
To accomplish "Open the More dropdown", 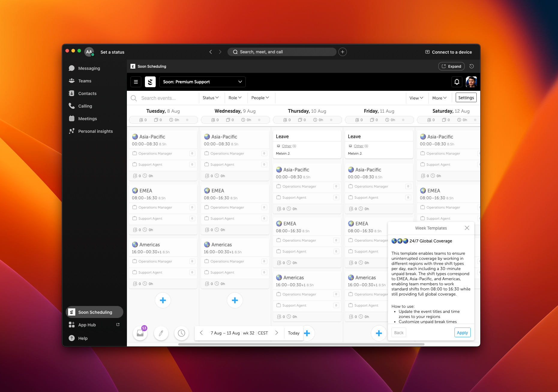I will coord(439,98).
